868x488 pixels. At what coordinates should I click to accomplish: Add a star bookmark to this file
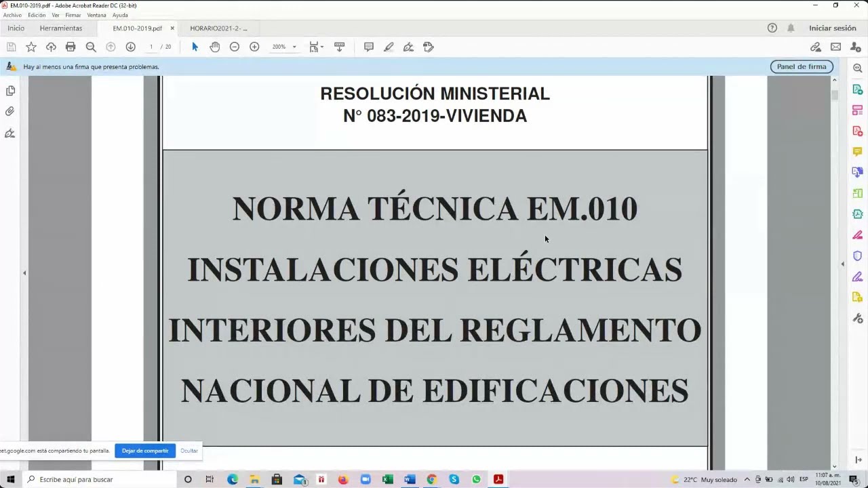pos(31,47)
